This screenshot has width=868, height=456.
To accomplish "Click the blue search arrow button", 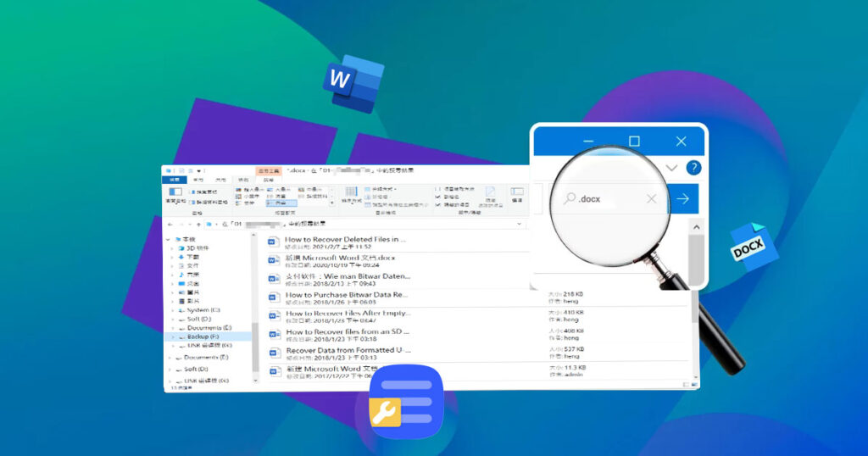I will coord(684,198).
